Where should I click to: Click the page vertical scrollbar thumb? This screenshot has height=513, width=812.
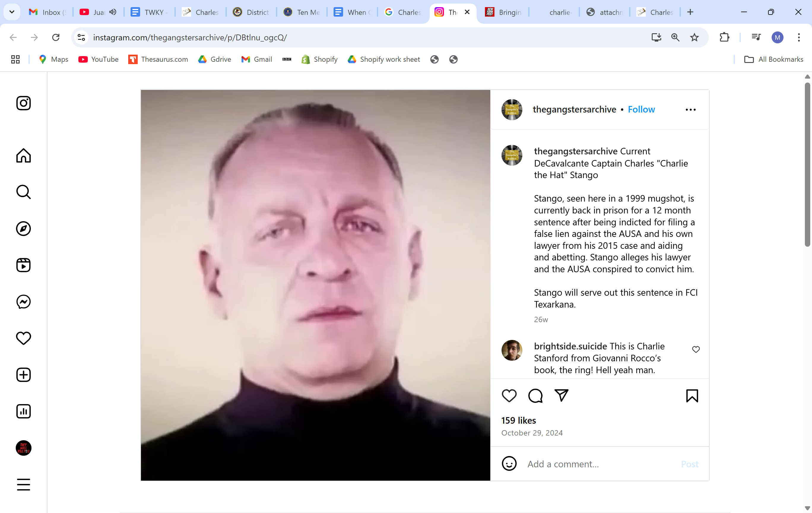click(x=807, y=164)
